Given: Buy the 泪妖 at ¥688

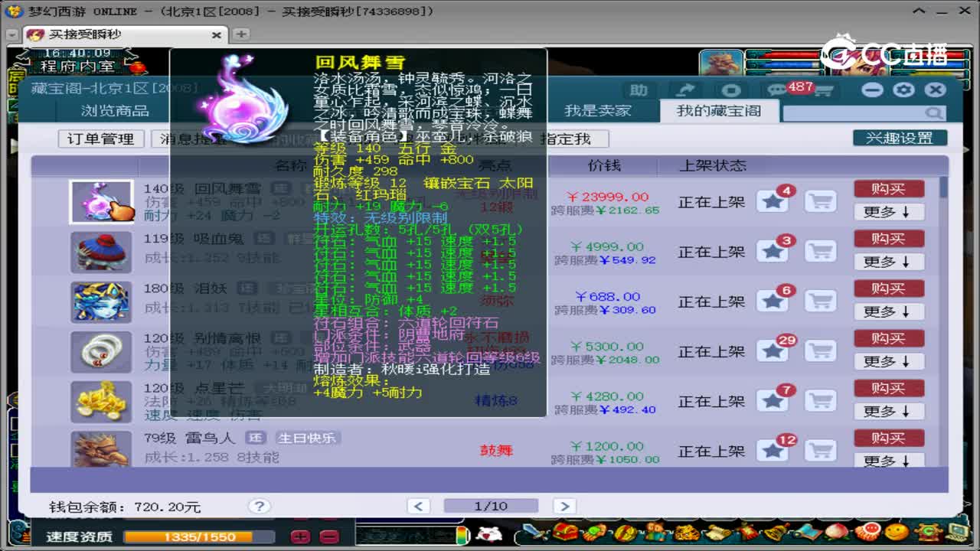Looking at the screenshot, I should tap(889, 289).
